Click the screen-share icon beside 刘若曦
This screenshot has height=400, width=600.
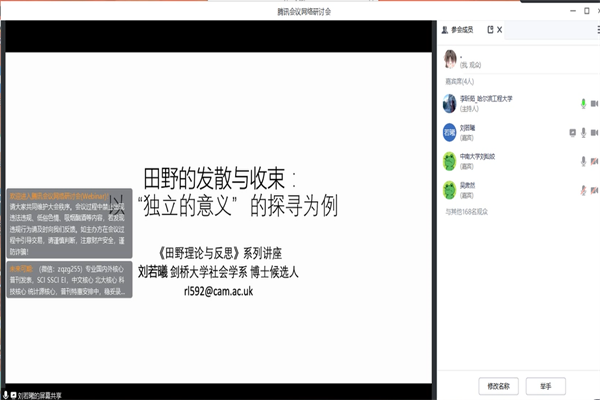click(571, 132)
